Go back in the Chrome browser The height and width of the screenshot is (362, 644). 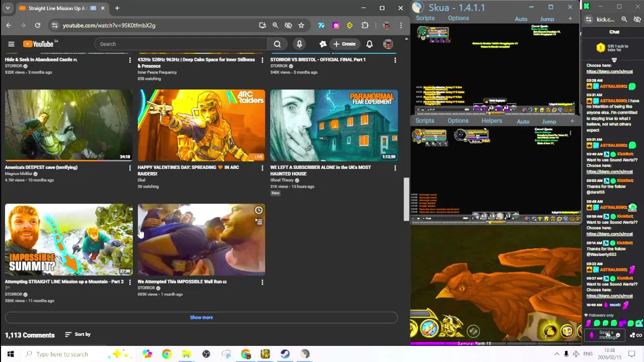9,25
